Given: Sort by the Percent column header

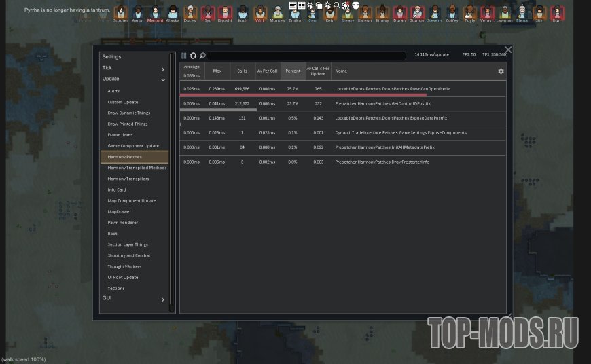Looking at the screenshot, I should click(293, 71).
